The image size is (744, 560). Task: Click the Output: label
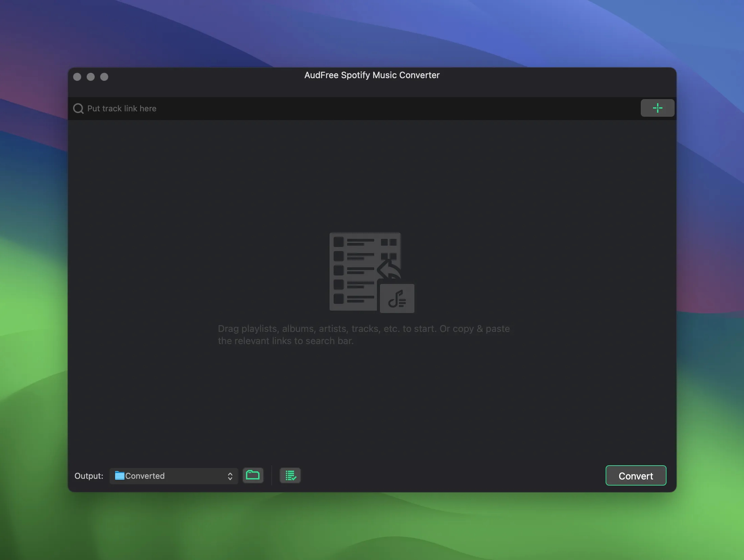(88, 476)
